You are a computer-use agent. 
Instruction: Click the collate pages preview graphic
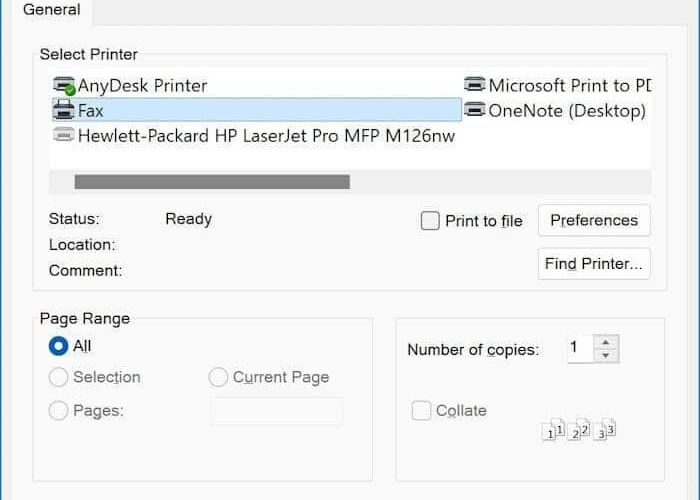tap(579, 429)
